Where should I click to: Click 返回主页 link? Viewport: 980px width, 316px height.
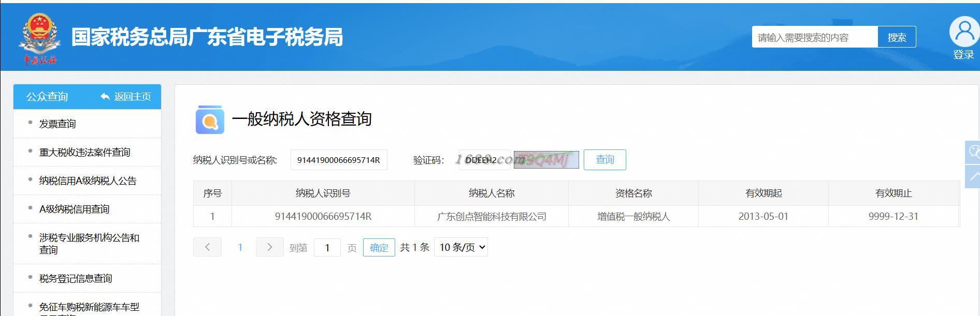[132, 97]
